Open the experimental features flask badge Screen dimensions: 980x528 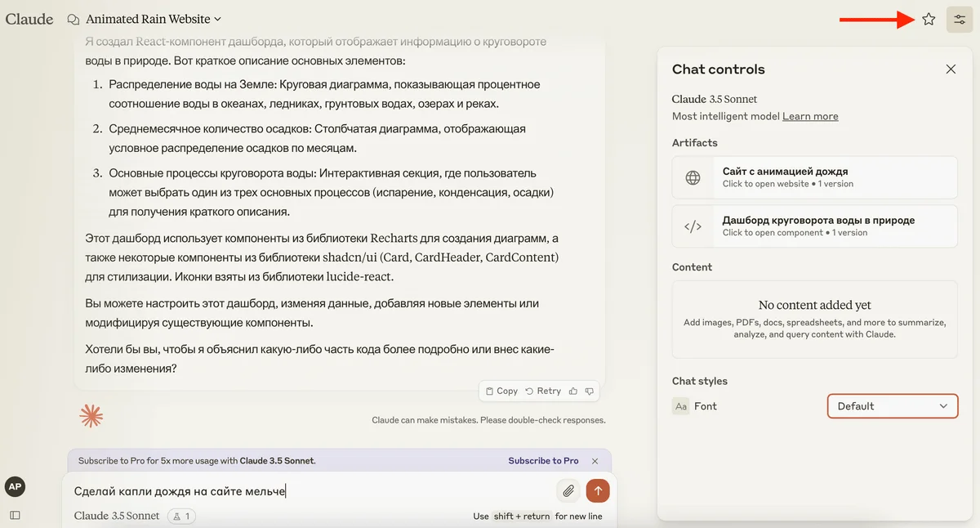(181, 516)
